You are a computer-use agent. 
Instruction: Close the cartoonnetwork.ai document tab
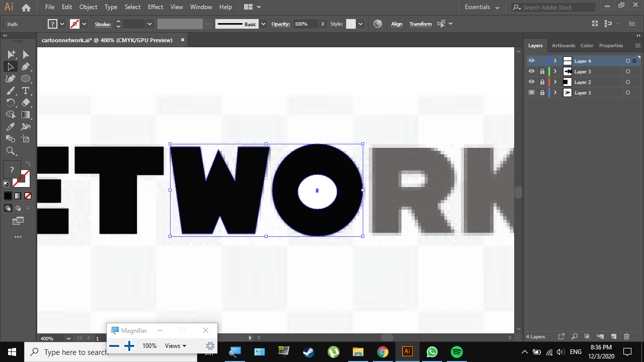pyautogui.click(x=183, y=40)
